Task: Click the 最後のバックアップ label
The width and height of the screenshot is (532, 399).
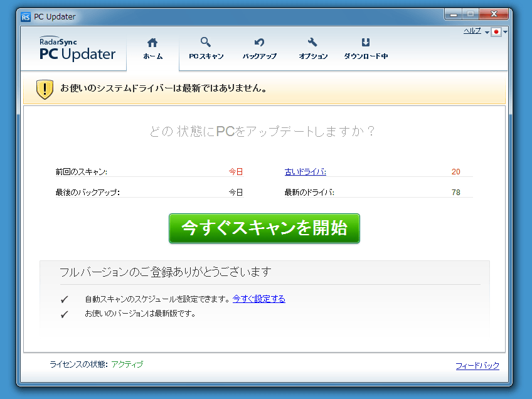Action: (88, 193)
